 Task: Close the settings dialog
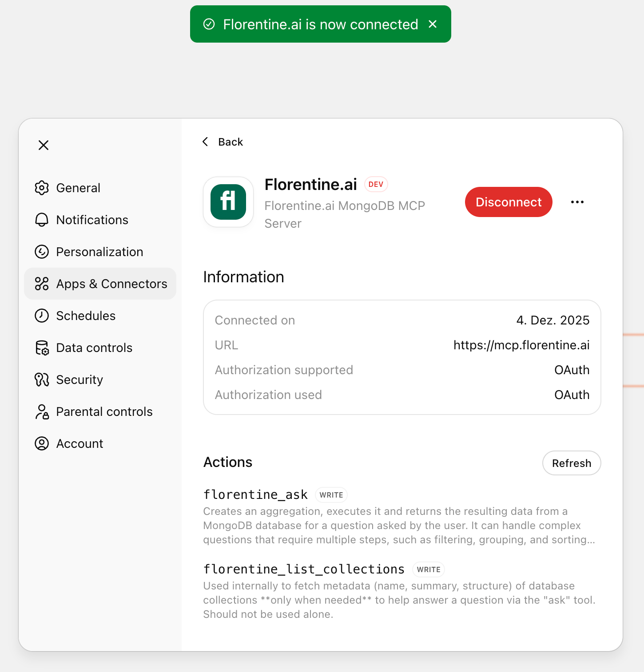coord(44,145)
